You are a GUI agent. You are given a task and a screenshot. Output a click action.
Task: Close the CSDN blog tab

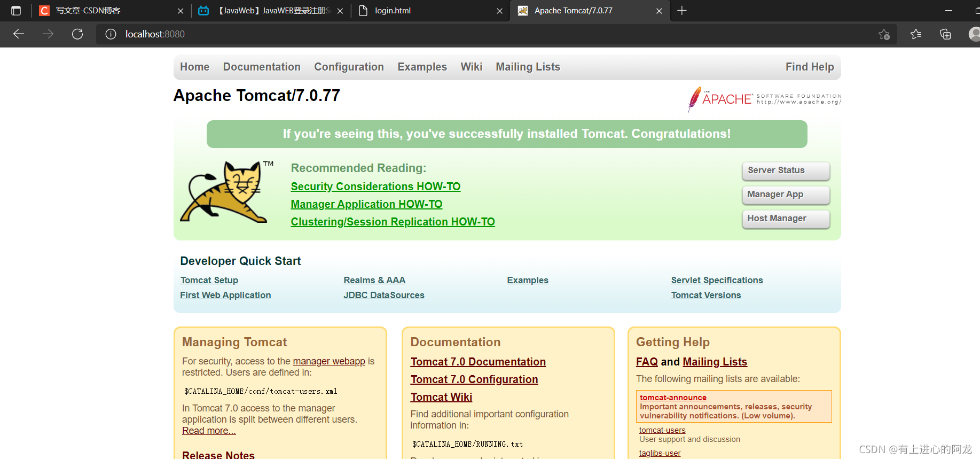(x=181, y=11)
